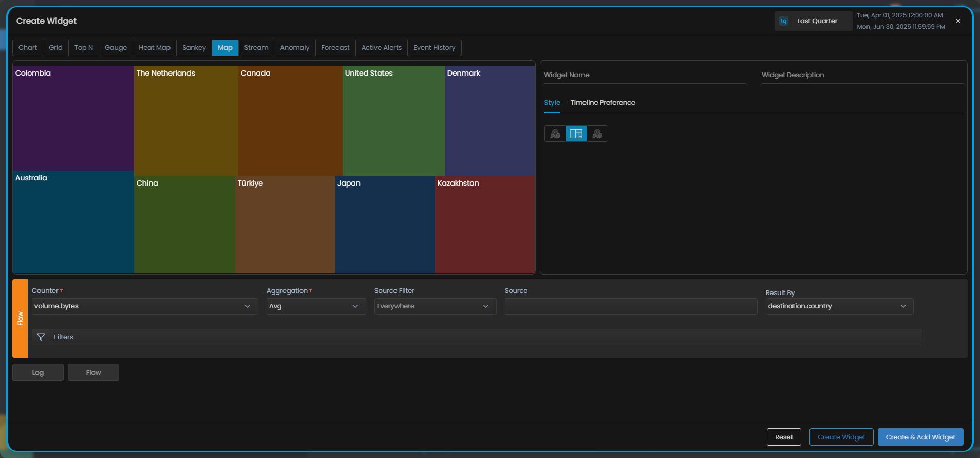Click the orange Flow side strip
The image size is (980, 458).
20,318
